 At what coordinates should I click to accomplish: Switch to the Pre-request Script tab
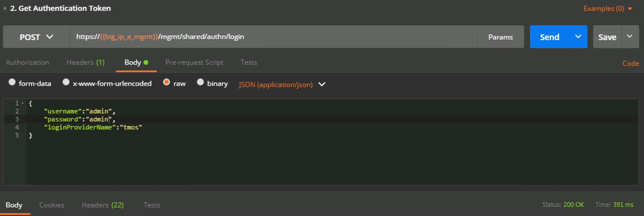point(194,62)
